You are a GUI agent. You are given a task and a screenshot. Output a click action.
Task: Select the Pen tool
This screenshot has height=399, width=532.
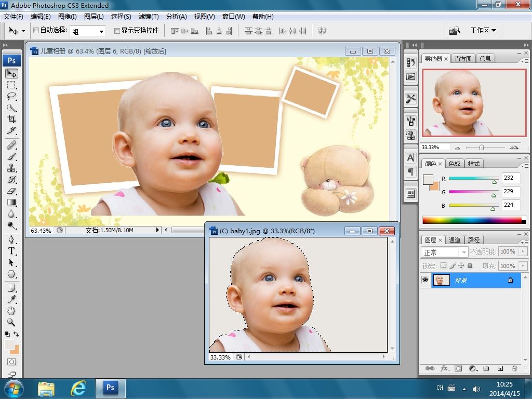11,240
